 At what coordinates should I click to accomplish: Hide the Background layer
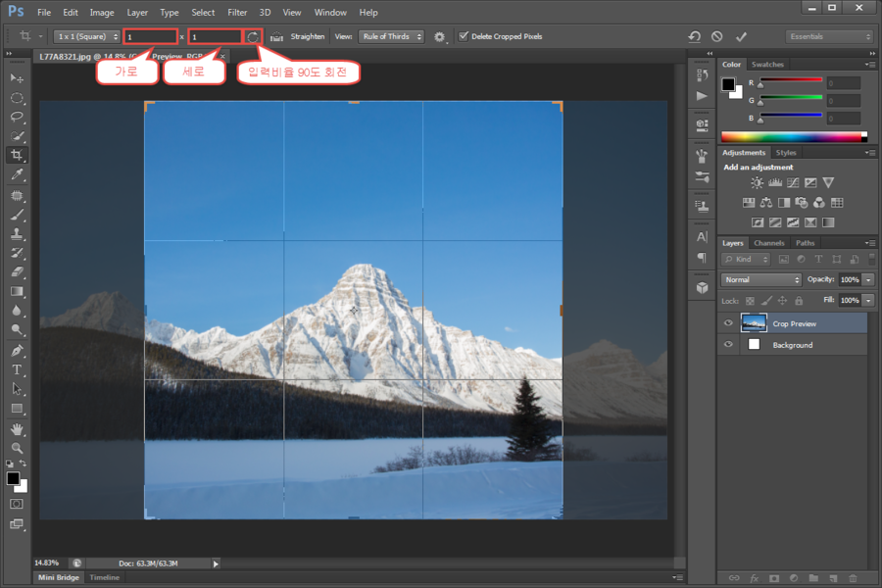pos(728,344)
